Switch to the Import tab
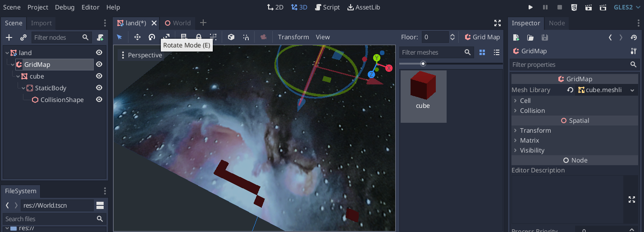This screenshot has height=232, width=644. (x=41, y=23)
